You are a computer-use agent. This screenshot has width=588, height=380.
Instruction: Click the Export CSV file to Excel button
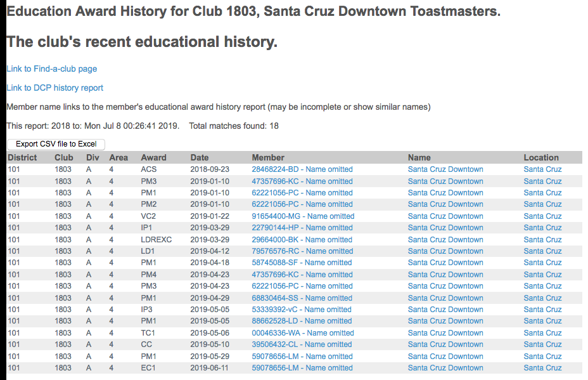click(56, 144)
